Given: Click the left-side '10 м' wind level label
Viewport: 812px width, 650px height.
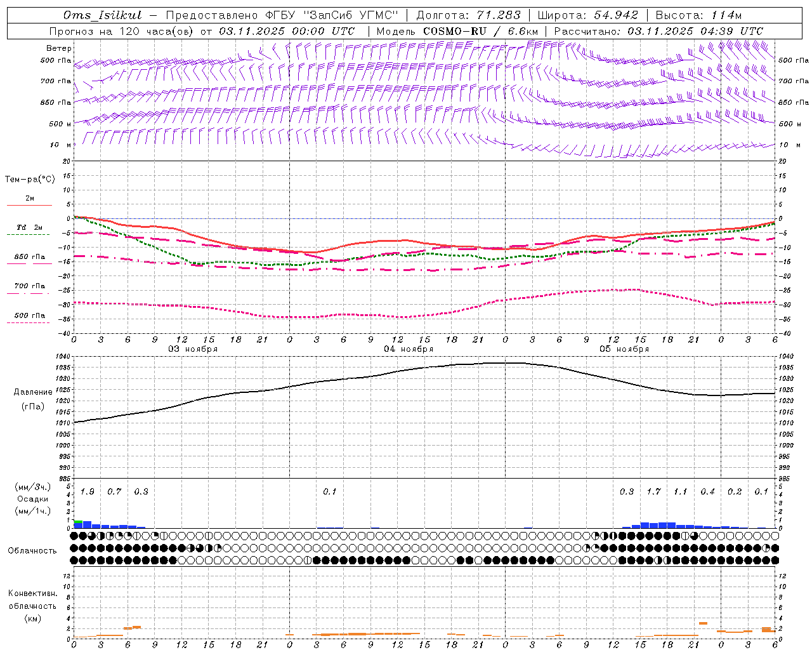Looking at the screenshot, I should [60, 145].
